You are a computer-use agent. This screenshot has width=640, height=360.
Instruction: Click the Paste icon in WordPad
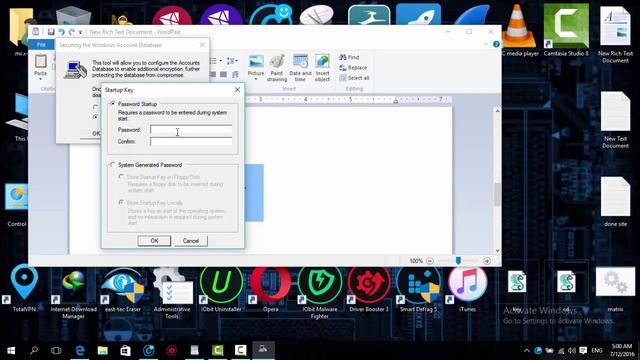40,62
